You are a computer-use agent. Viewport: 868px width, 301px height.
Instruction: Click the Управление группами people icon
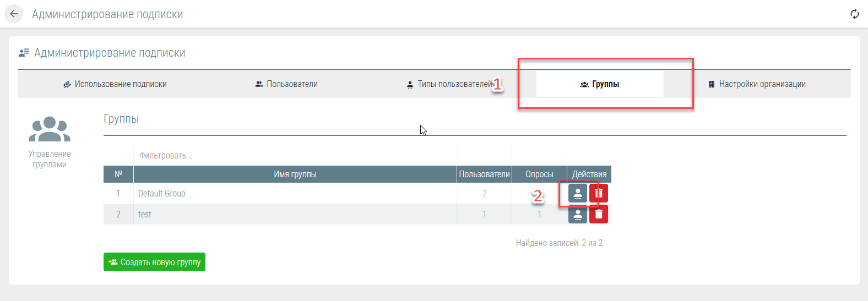(50, 130)
